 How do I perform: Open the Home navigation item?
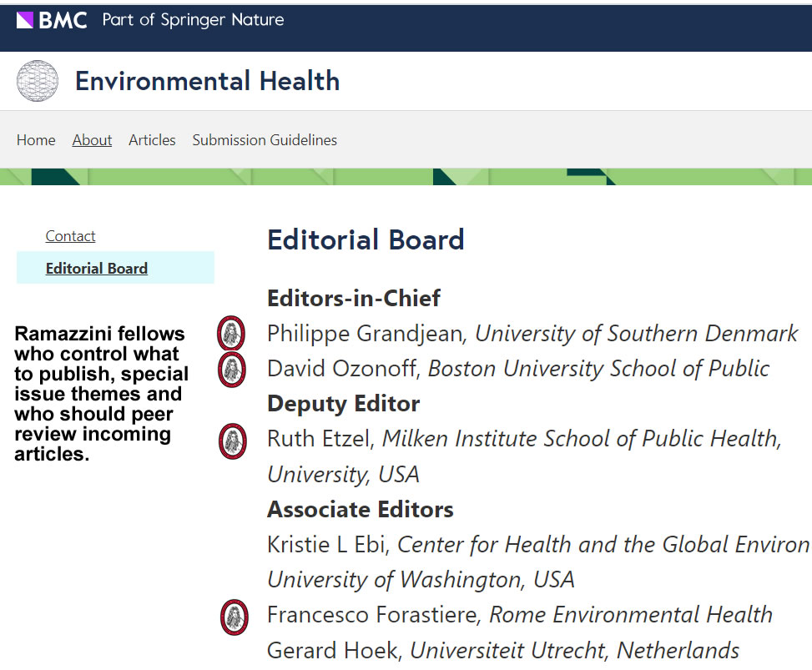pos(36,140)
